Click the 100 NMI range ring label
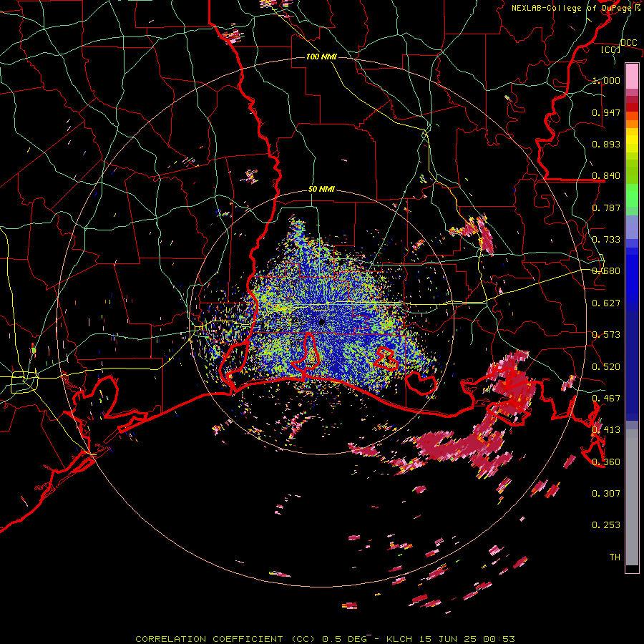The width and height of the screenshot is (644, 644). (321, 57)
